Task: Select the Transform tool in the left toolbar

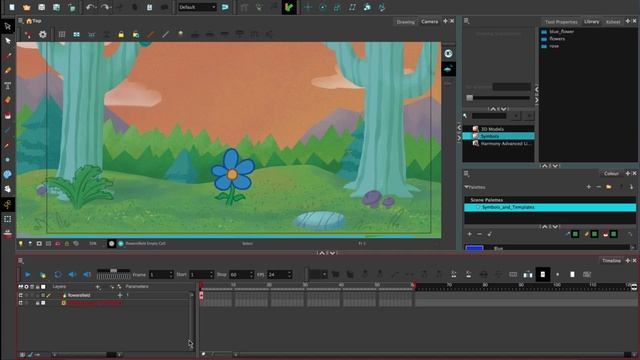Action: [8, 26]
